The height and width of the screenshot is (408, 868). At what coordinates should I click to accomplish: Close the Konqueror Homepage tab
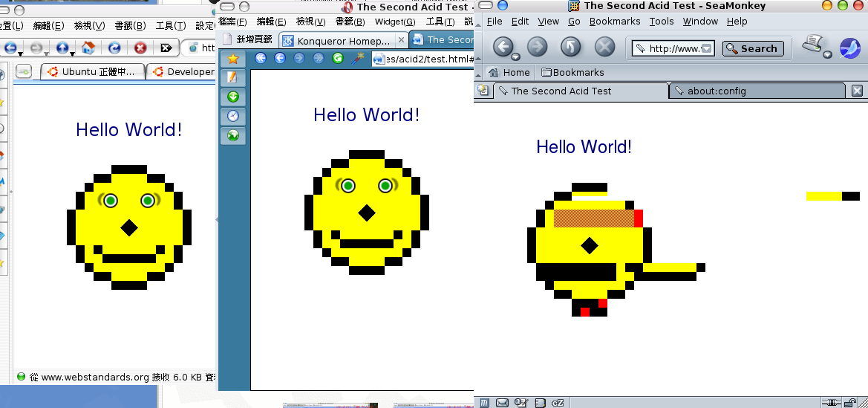tap(401, 40)
